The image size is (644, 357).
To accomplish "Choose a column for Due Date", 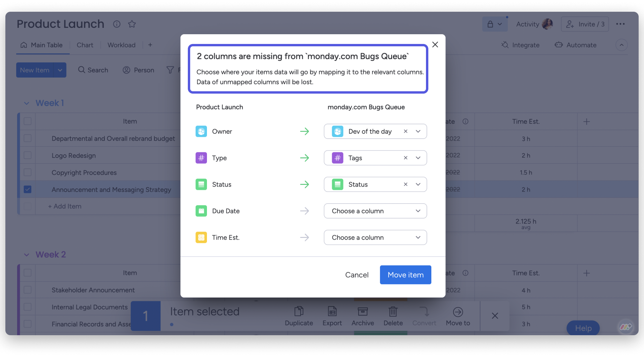I will tap(375, 211).
